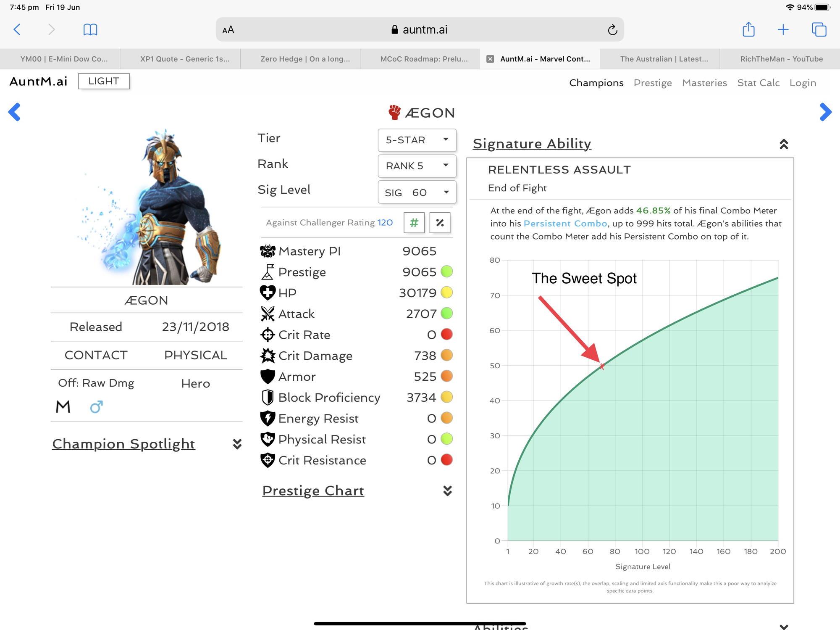Click red indicator dot beside Crit Rate
This screenshot has width=840, height=630.
[x=446, y=335]
